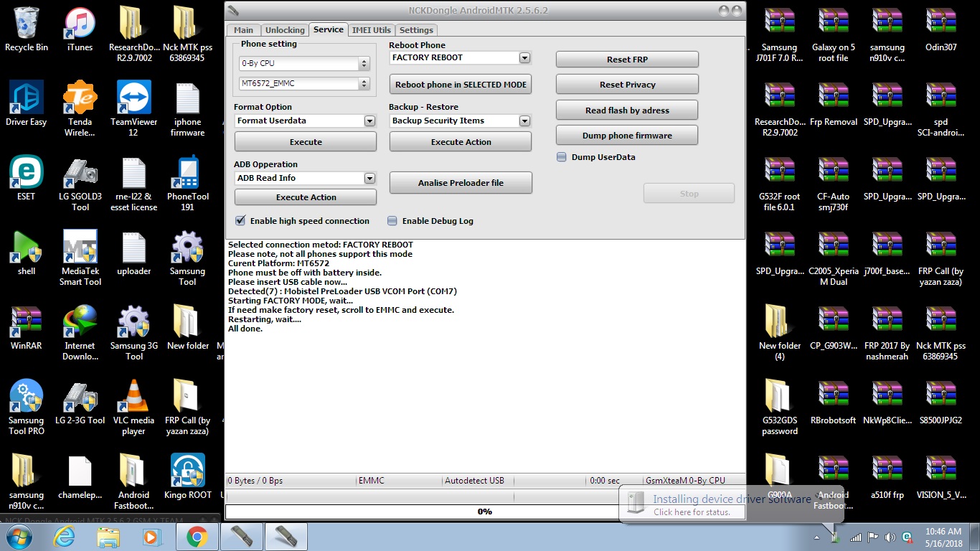This screenshot has height=551, width=980.
Task: Click the 'All done.' log line
Action: (245, 329)
